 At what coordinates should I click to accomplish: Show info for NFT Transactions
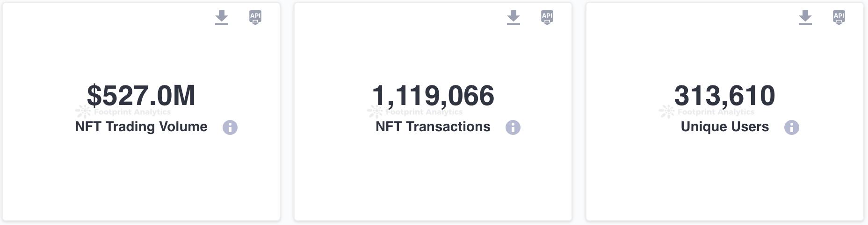tap(513, 127)
